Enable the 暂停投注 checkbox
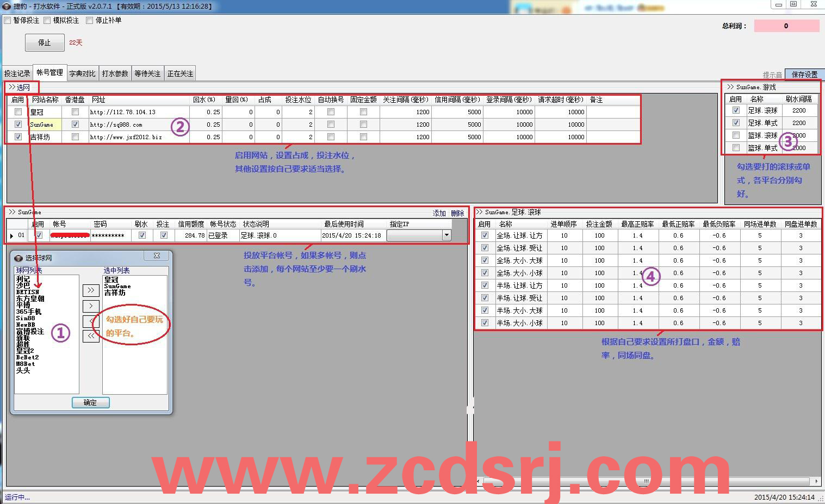The image size is (825, 504). pyautogui.click(x=8, y=20)
